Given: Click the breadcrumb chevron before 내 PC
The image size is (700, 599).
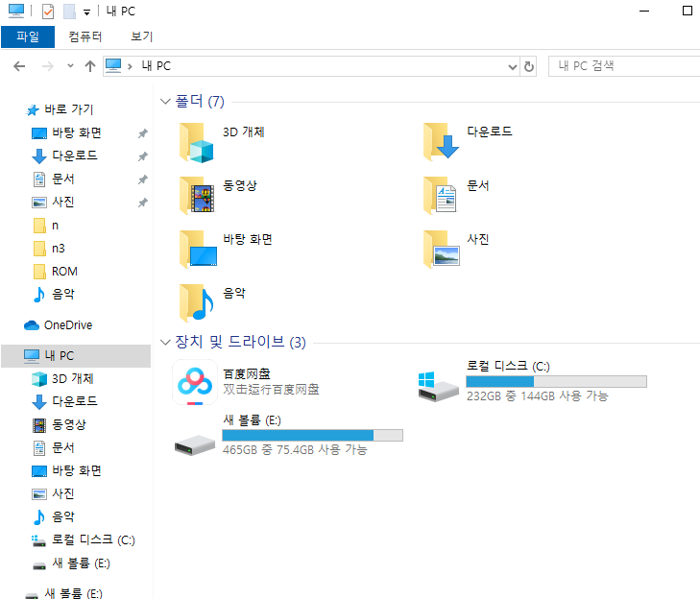Looking at the screenshot, I should click(x=130, y=66).
